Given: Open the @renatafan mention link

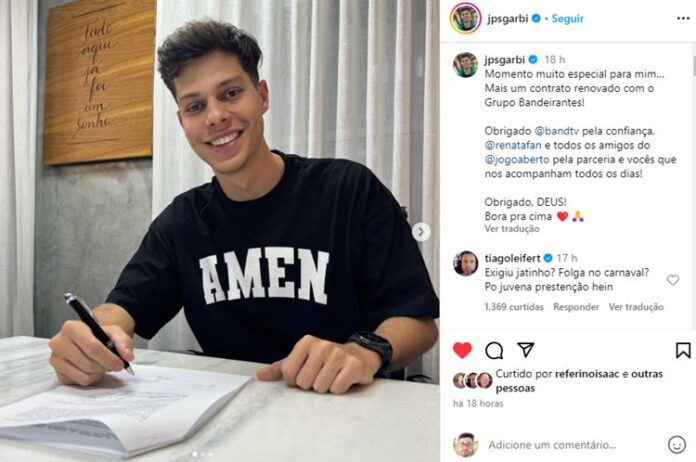Looking at the screenshot, I should coord(513,145).
